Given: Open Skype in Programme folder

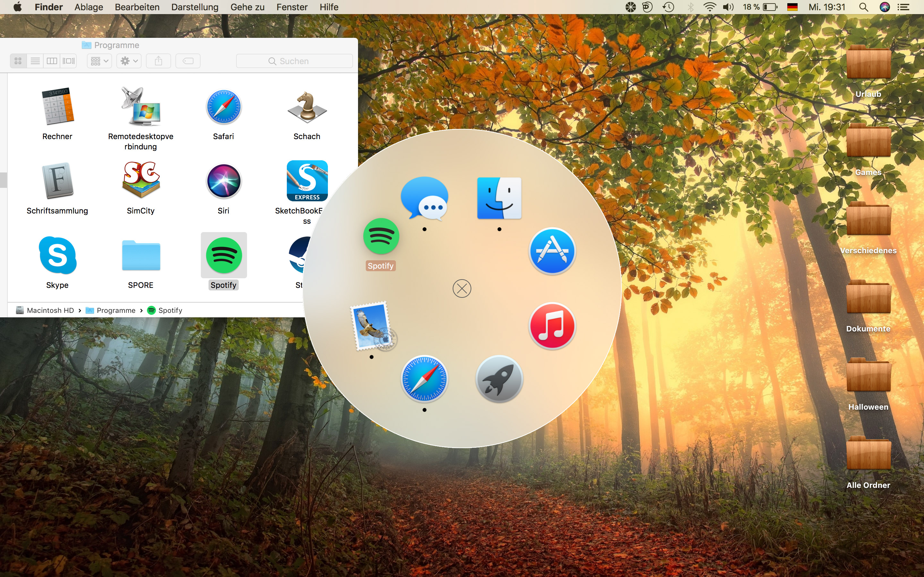Looking at the screenshot, I should [x=57, y=255].
